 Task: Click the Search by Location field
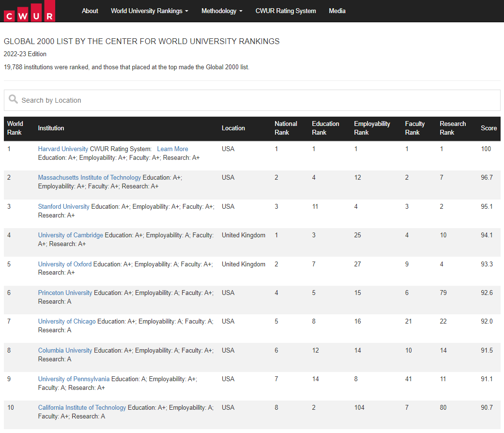pos(257,100)
